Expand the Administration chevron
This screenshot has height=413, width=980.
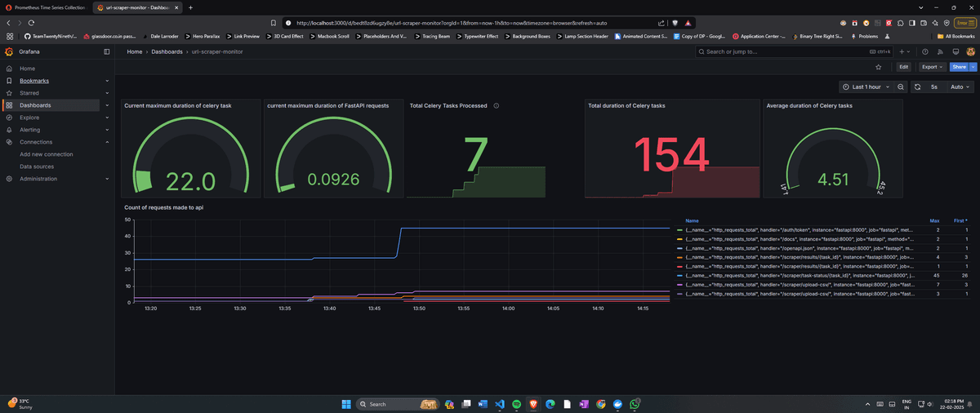[107, 179]
